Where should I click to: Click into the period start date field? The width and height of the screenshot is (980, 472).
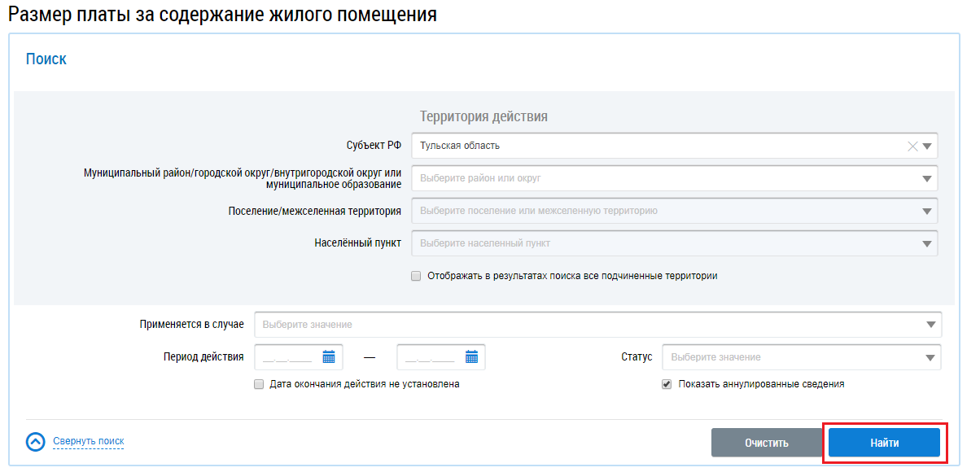288,357
